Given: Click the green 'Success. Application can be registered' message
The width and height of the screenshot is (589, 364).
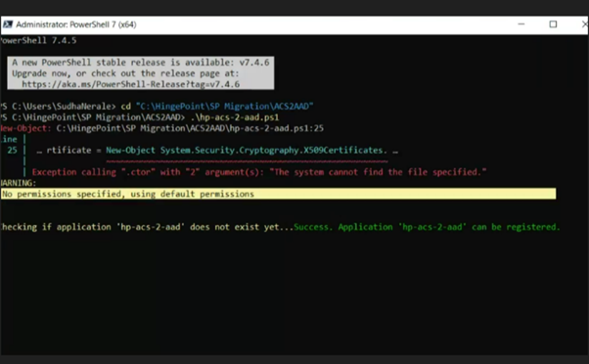Looking at the screenshot, I should tap(427, 227).
